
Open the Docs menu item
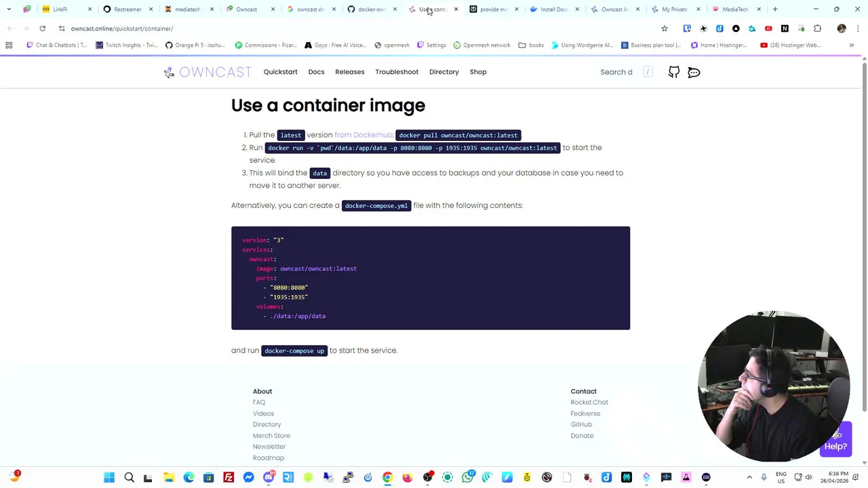316,72
